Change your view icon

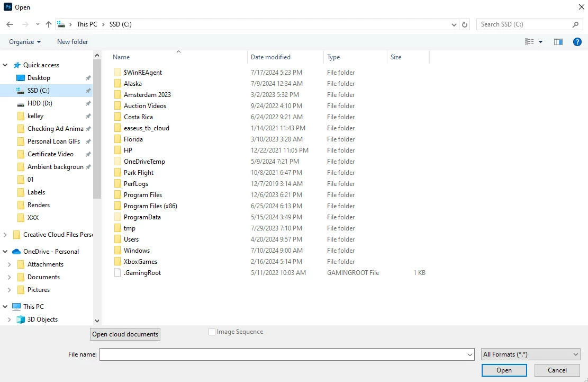coord(529,42)
